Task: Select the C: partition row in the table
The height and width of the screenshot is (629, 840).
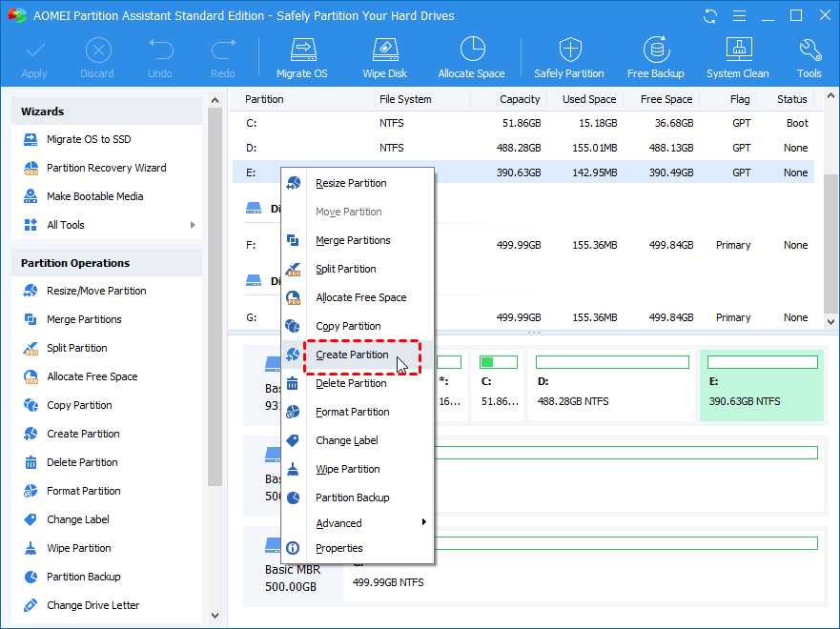Action: (523, 123)
